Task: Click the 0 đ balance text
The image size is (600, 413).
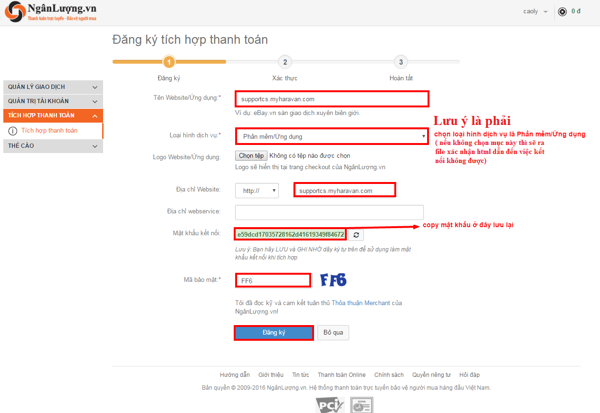Action: [x=576, y=11]
